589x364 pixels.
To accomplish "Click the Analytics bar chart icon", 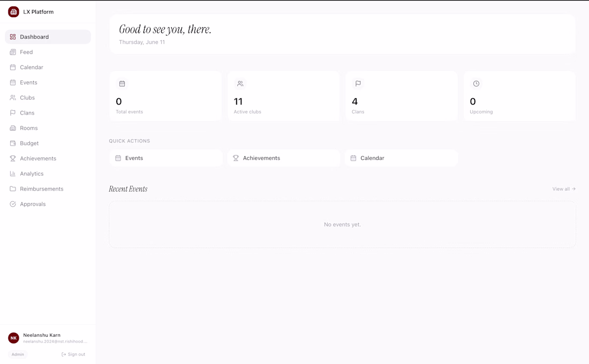I will 13,173.
